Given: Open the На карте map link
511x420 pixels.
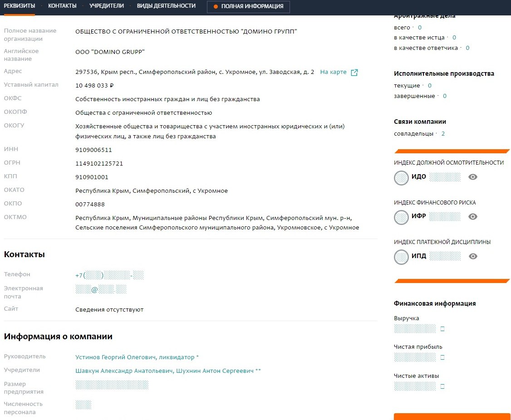Looking at the screenshot, I should pos(333,72).
